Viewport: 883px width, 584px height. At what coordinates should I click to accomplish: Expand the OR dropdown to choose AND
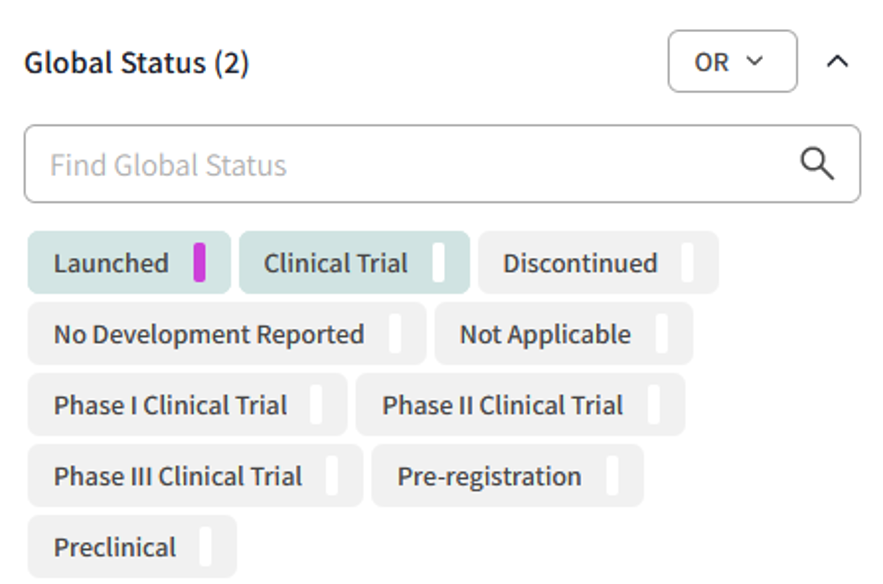click(732, 61)
